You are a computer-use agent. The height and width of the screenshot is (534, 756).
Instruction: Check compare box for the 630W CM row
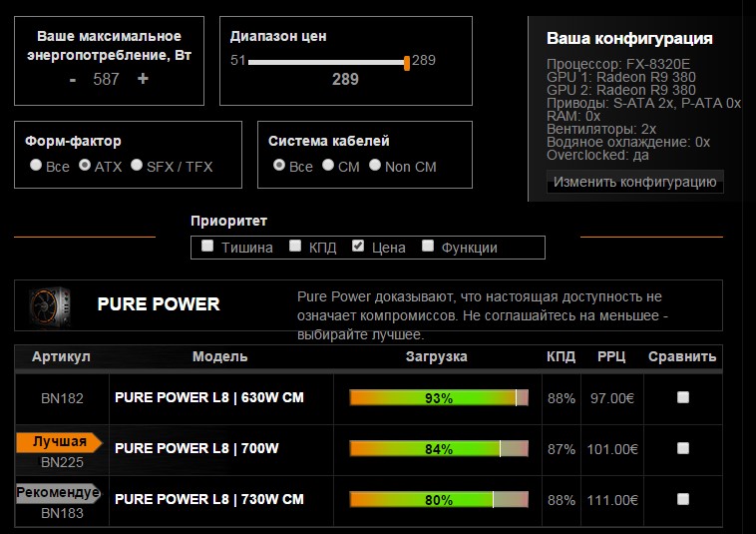(683, 397)
